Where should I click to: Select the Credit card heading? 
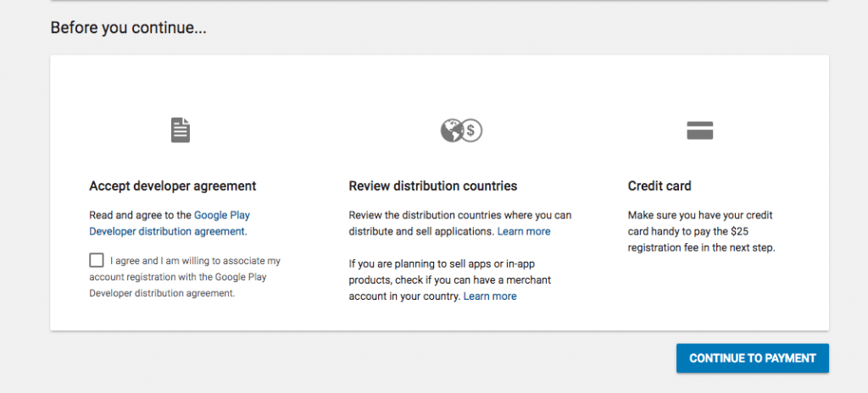[659, 186]
